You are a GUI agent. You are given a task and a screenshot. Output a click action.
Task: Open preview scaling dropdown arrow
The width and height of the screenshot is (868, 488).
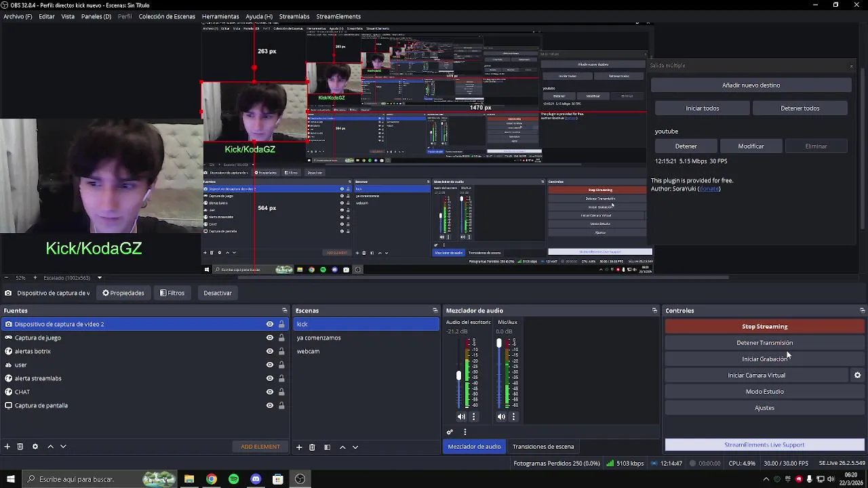[x=99, y=278]
